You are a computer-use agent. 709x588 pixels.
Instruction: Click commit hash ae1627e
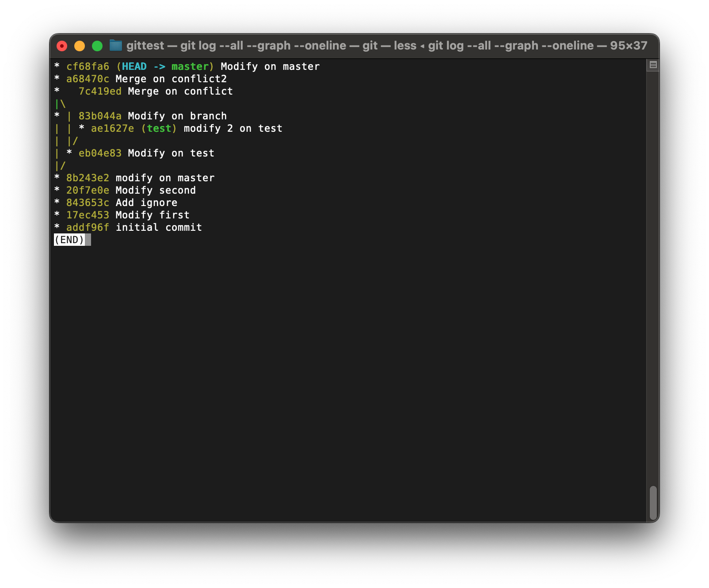point(112,129)
